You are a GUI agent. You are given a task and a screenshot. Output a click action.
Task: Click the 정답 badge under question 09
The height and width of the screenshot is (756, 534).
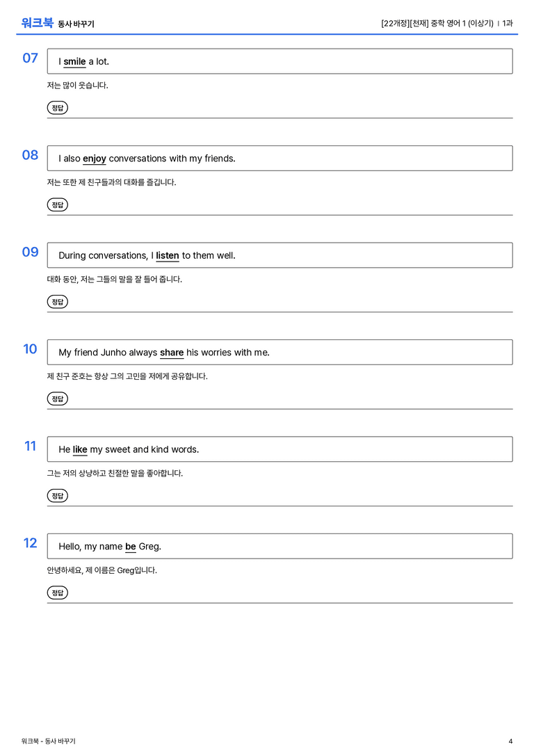pos(57,301)
